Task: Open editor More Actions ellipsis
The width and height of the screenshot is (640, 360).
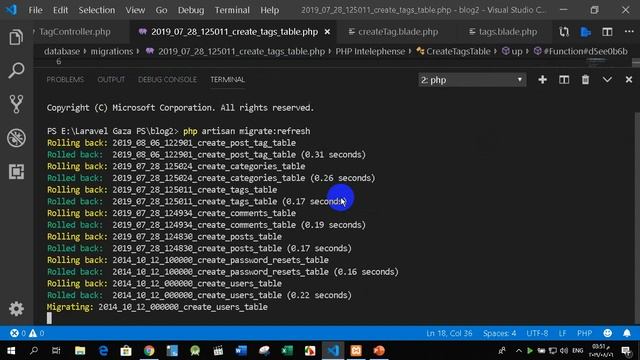Action: pos(629,31)
